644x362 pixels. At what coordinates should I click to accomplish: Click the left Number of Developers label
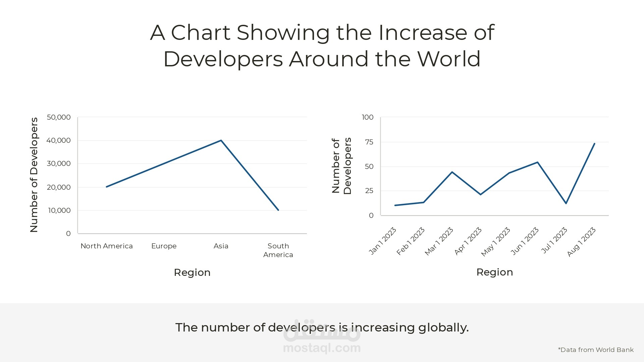pyautogui.click(x=34, y=175)
